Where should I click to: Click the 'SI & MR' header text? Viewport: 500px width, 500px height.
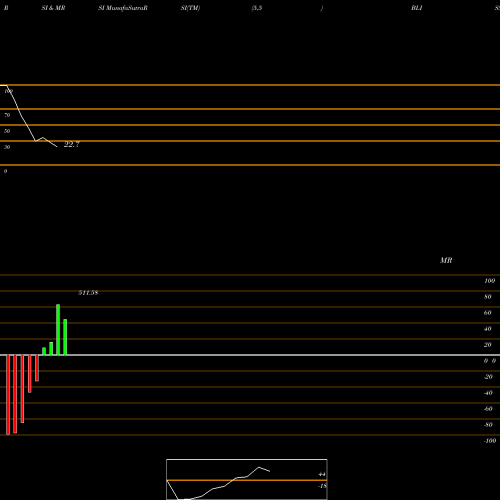click(x=53, y=8)
